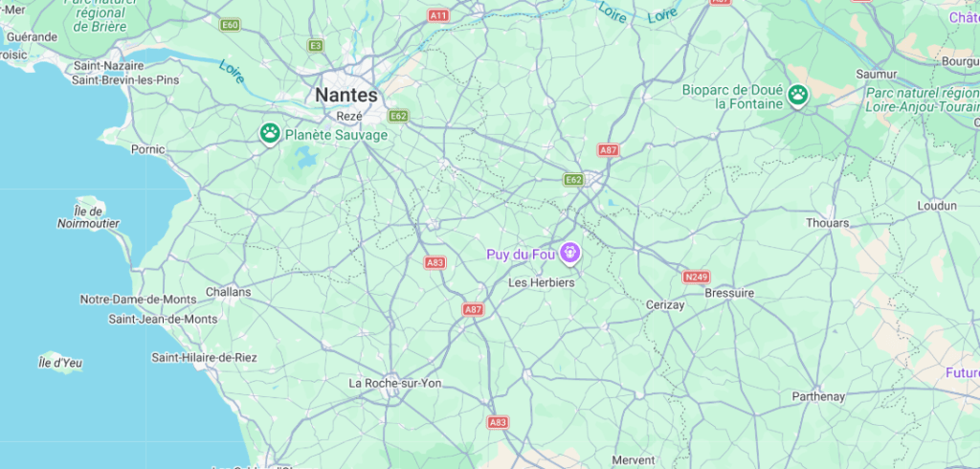The height and width of the screenshot is (469, 980).
Task: Select the Île de Noirmoutier label
Action: coord(88,217)
